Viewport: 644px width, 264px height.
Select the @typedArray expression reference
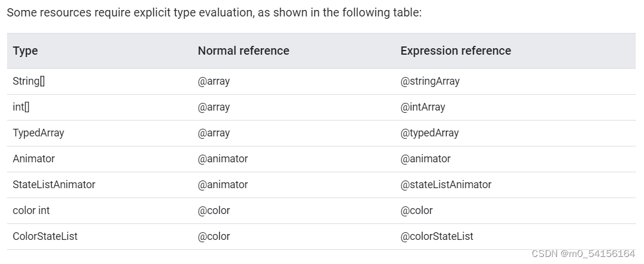tap(430, 133)
